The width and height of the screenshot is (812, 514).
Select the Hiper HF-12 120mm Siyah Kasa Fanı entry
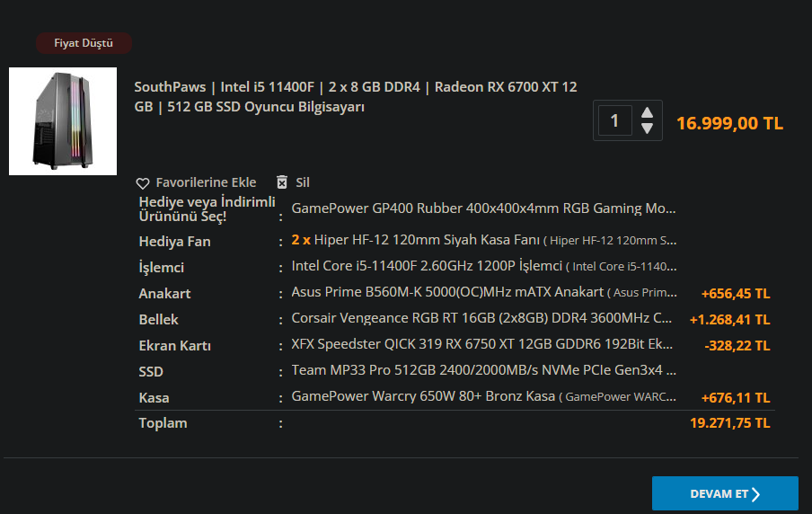[x=483, y=240]
